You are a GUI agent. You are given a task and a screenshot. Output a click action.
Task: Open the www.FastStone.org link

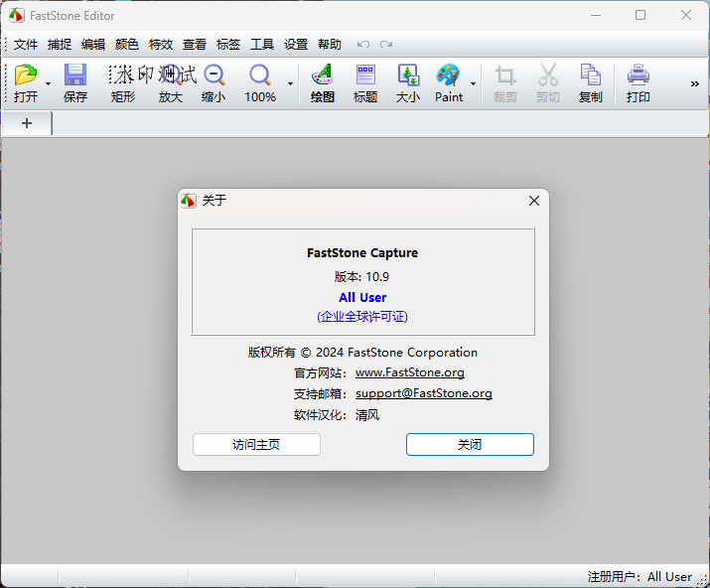[x=410, y=372]
